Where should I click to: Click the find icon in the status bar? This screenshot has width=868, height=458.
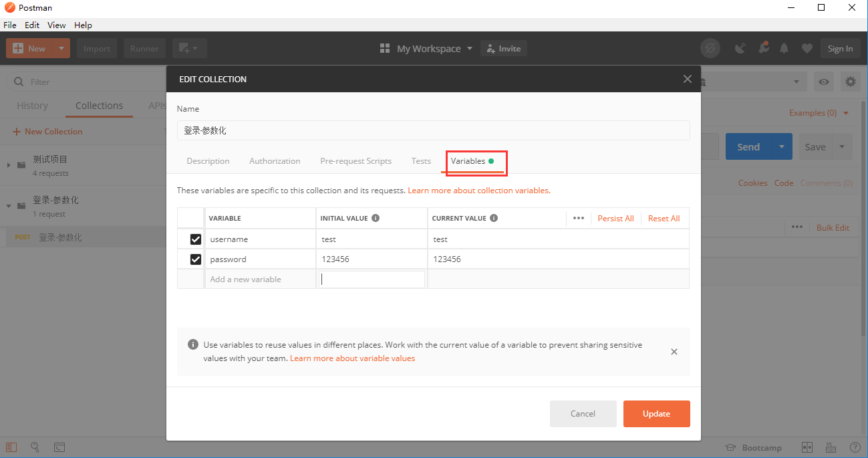pos(35,447)
